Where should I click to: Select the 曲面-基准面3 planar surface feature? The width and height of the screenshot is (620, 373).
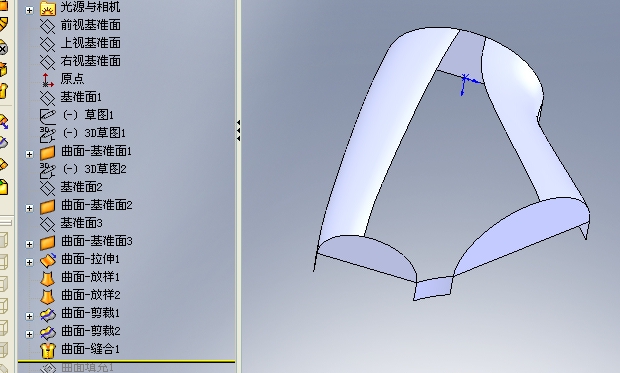97,241
